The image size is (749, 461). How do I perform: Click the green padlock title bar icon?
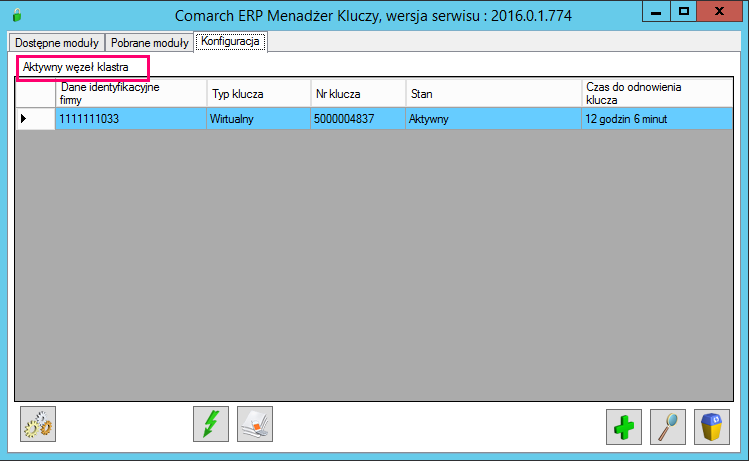(17, 15)
